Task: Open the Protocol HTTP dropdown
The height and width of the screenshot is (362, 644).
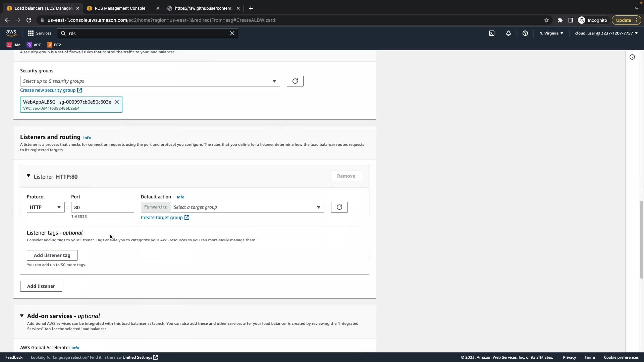Action: click(x=46, y=207)
